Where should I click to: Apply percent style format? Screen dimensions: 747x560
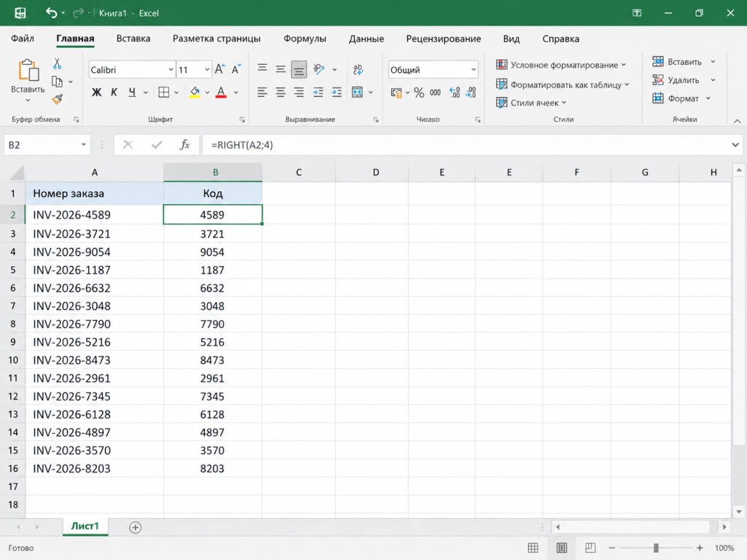click(419, 93)
